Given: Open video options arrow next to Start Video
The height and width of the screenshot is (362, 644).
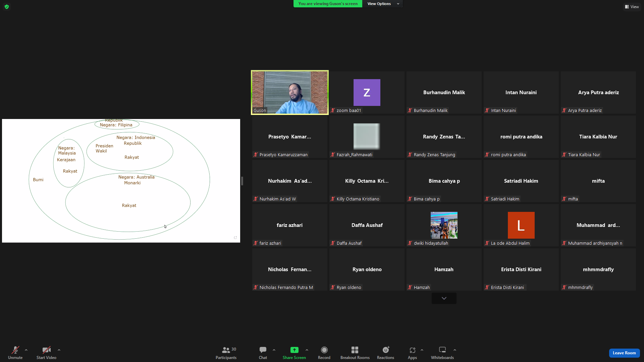Looking at the screenshot, I should pyautogui.click(x=59, y=350).
